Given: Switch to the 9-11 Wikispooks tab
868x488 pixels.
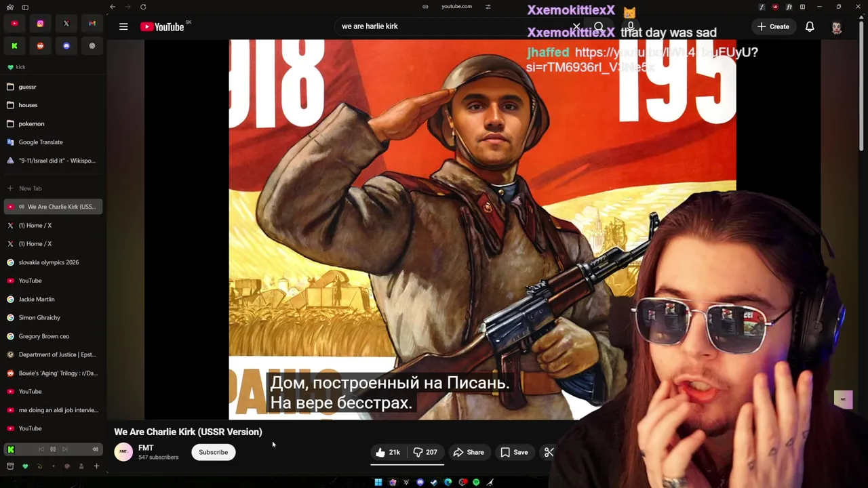Looking at the screenshot, I should pos(53,161).
